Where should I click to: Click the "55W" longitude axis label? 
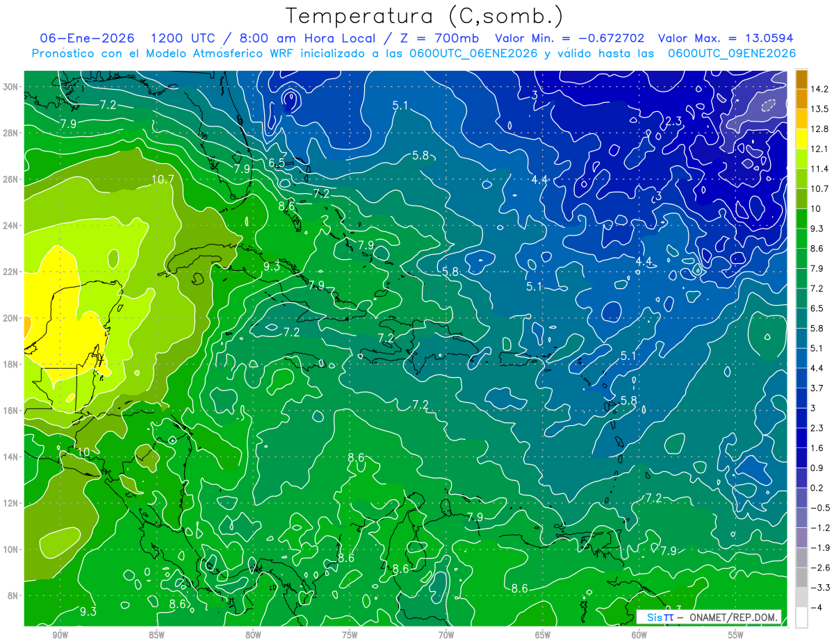click(x=736, y=635)
